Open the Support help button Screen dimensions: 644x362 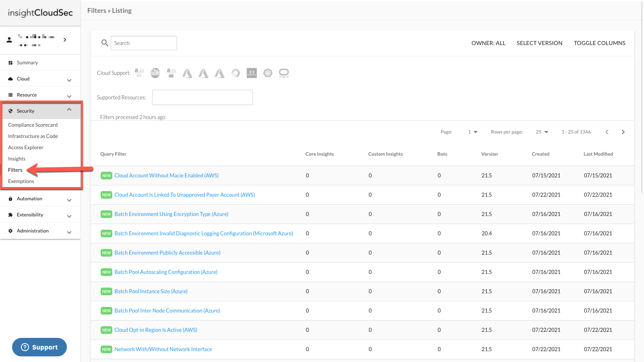39,347
